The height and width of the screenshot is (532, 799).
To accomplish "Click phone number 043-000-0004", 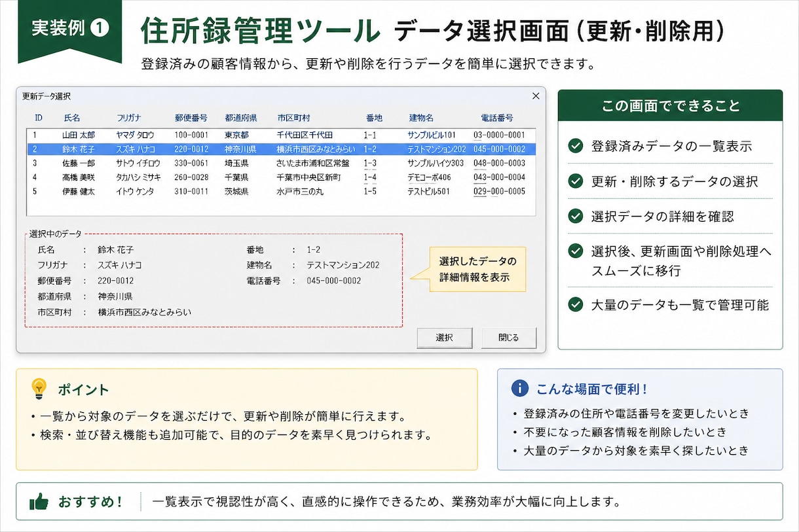I will [x=499, y=177].
